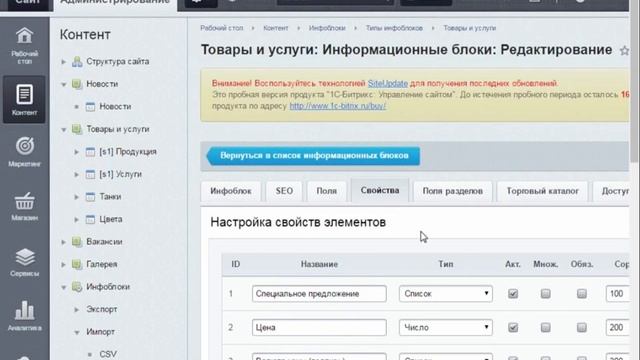
Task: Expand the [s1] Продукция node
Action: click(77, 152)
